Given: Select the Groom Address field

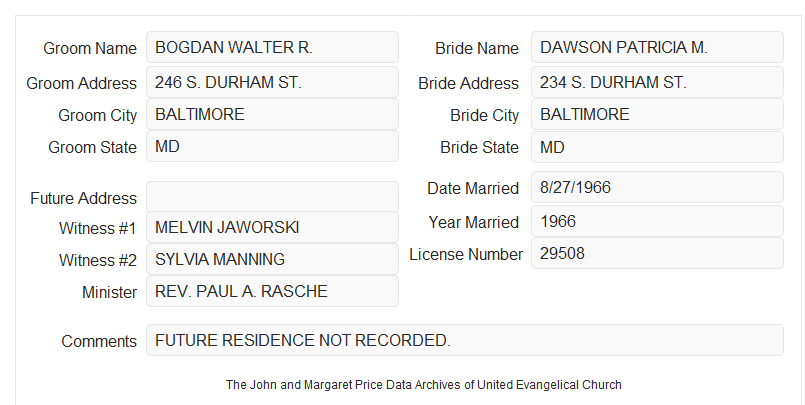Looking at the screenshot, I should 272,82.
